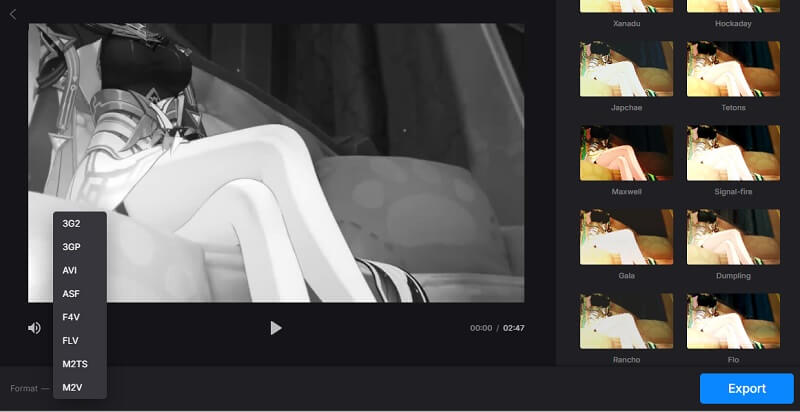Viewport: 800px width, 412px height.
Task: Apply the Gala filter thumbnail
Action: [x=626, y=236]
